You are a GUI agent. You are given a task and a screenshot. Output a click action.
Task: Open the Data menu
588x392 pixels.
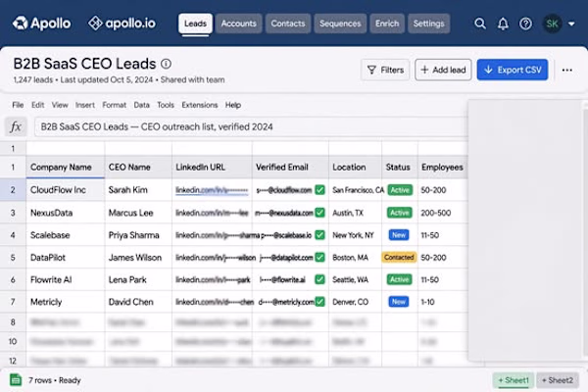(142, 105)
